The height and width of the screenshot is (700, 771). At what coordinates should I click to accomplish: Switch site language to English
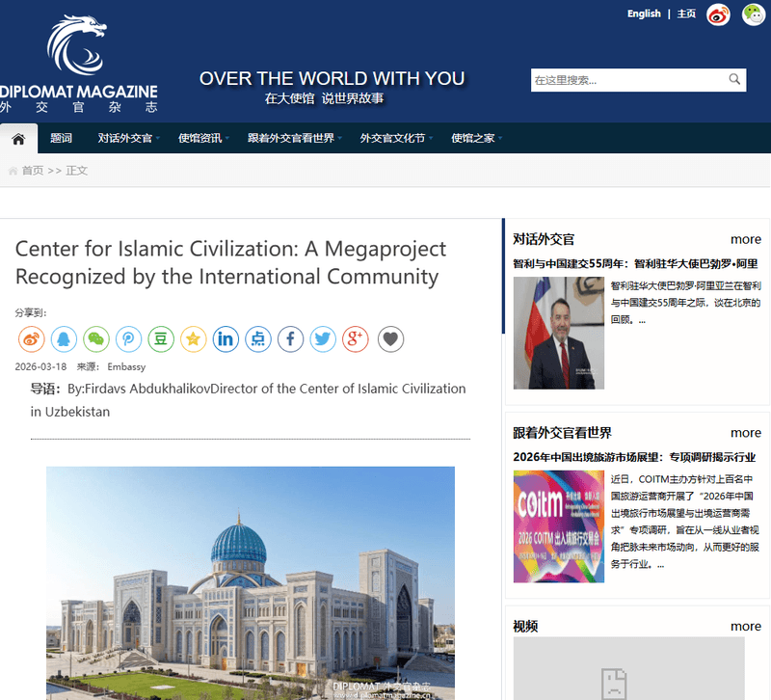644,13
